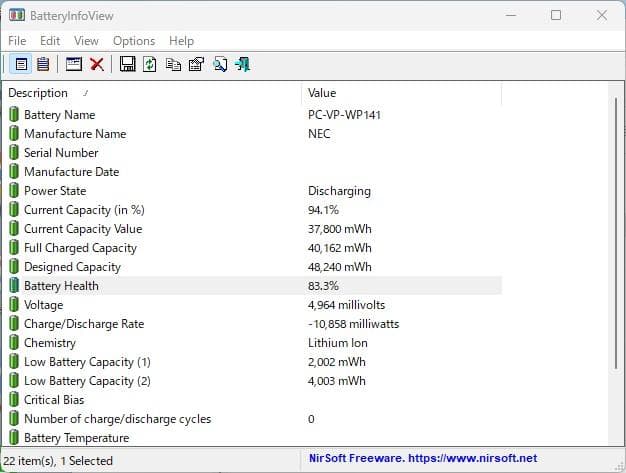Click battery icon beside Manufacture Date

[x=14, y=172]
